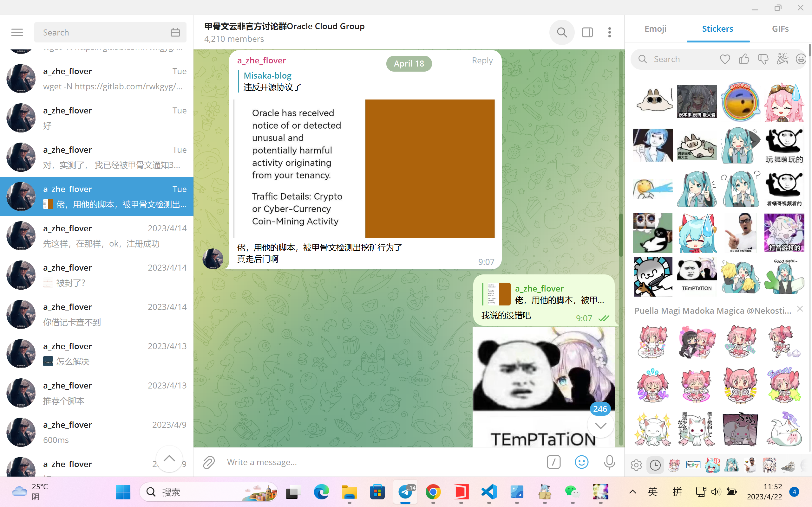Toggle the right sidebar panel icon

[x=587, y=32]
